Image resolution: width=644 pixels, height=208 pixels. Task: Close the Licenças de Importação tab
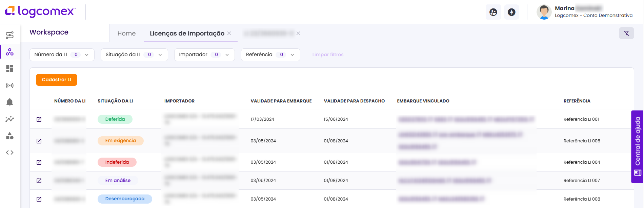(x=229, y=33)
